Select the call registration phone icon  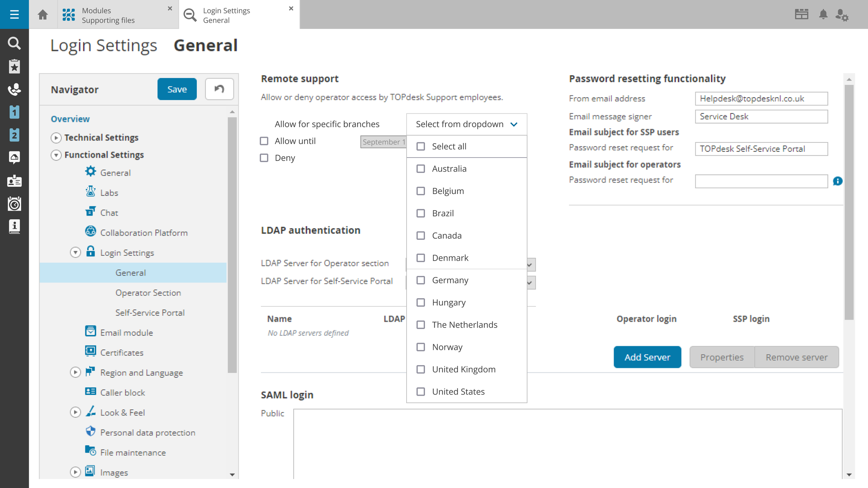[x=14, y=89]
